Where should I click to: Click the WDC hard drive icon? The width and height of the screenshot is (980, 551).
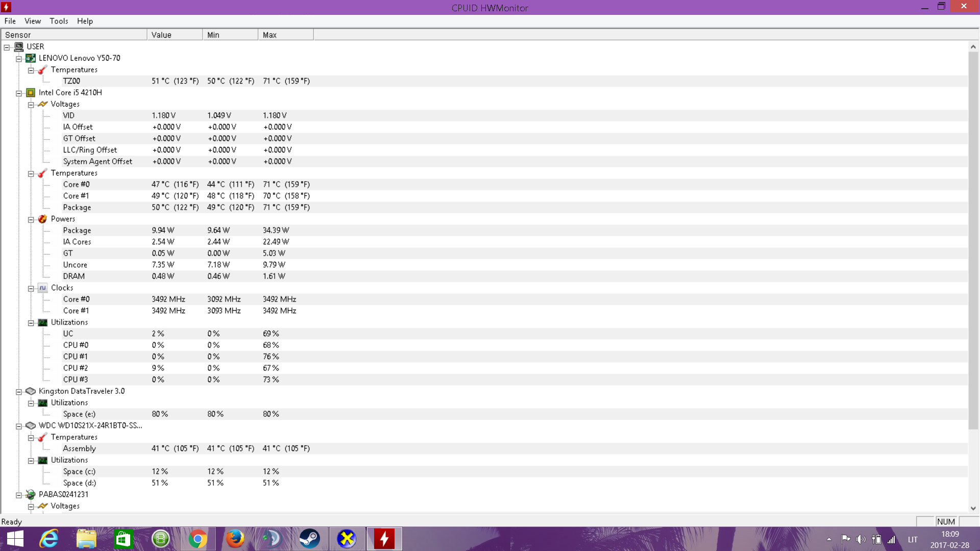pos(31,425)
